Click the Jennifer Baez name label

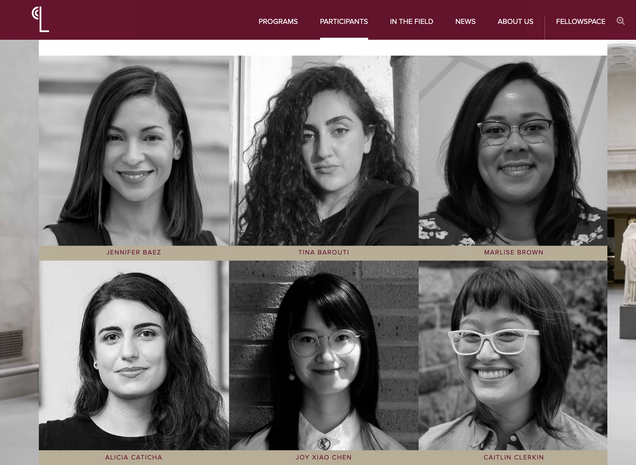(x=134, y=252)
